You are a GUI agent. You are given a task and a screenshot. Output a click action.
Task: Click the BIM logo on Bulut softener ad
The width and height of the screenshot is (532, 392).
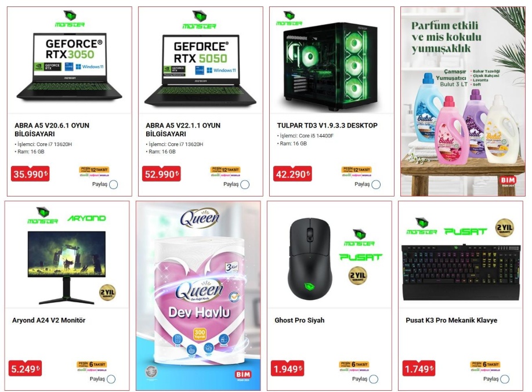pyautogui.click(x=508, y=182)
